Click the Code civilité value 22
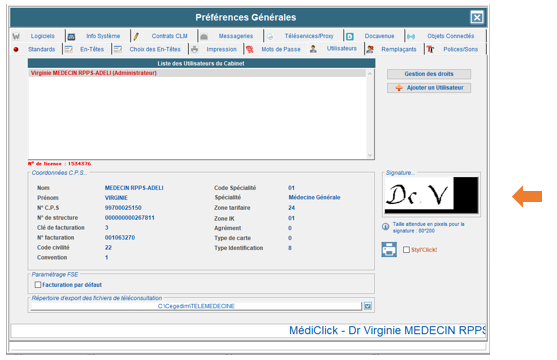This screenshot has height=360, width=557. click(108, 247)
